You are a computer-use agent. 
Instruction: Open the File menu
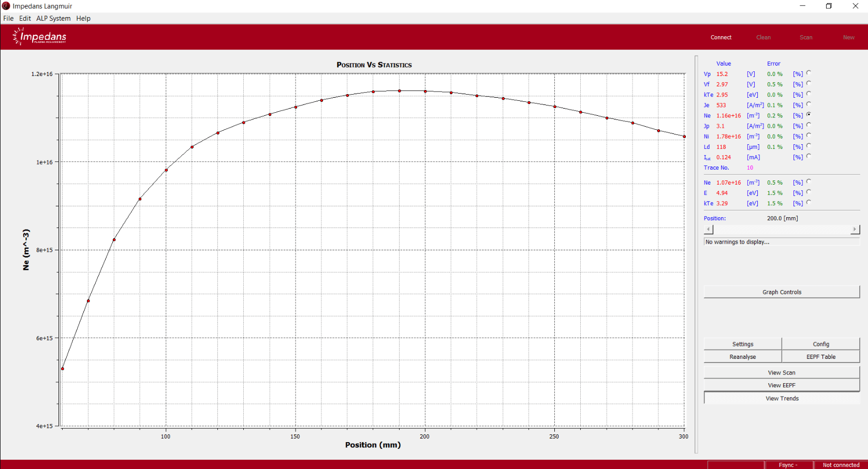[8, 18]
